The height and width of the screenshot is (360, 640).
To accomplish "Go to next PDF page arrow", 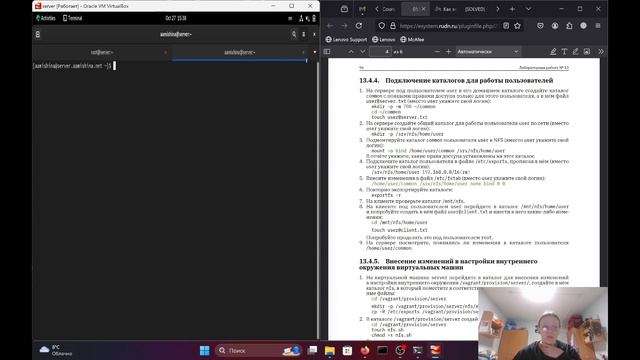I will 362,52.
